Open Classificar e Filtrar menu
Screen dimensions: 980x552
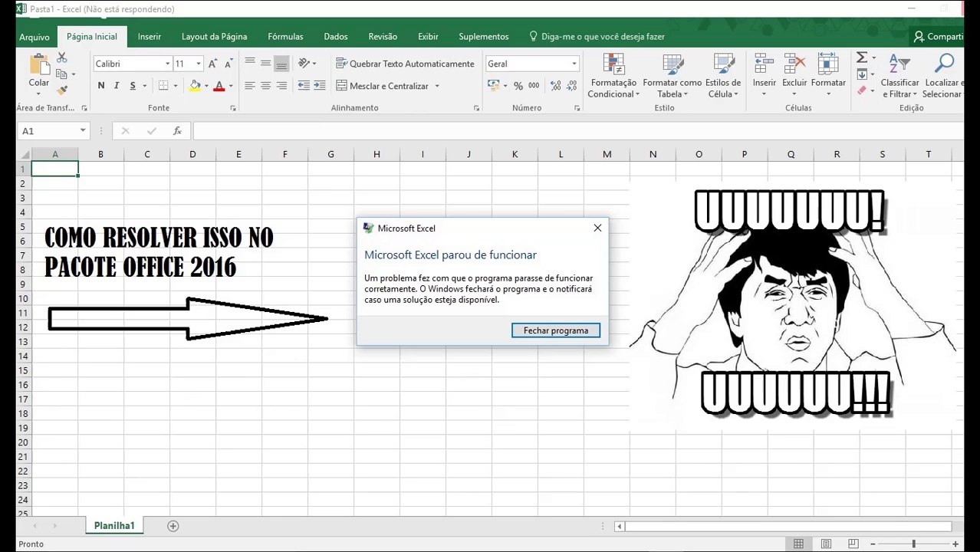click(x=900, y=75)
